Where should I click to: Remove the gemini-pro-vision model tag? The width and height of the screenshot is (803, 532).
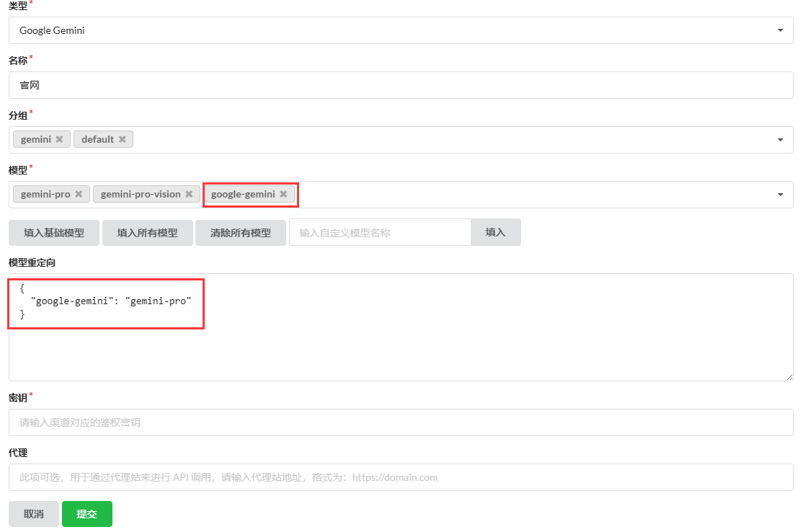(x=189, y=194)
